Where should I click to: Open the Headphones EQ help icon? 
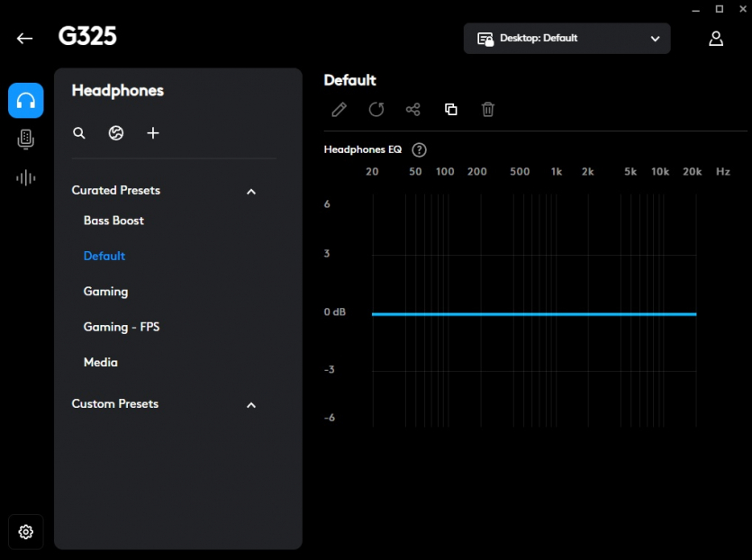[419, 149]
